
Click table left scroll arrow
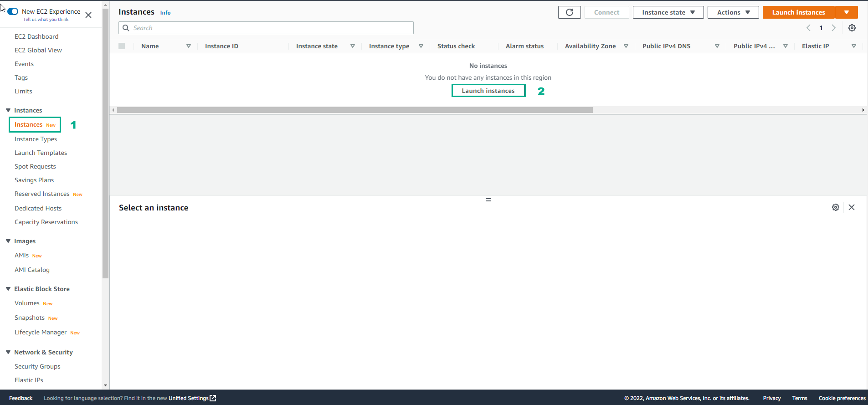point(113,110)
